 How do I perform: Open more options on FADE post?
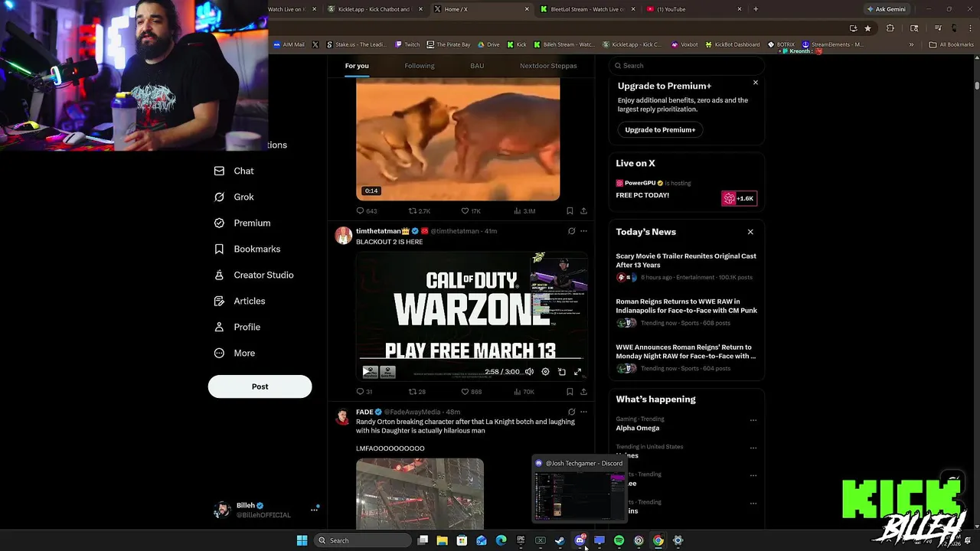583,412
